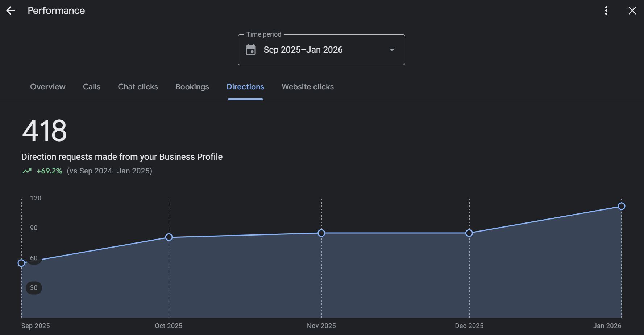Navigate back using the back arrow
Screen dimensions: 644x335
click(11, 10)
